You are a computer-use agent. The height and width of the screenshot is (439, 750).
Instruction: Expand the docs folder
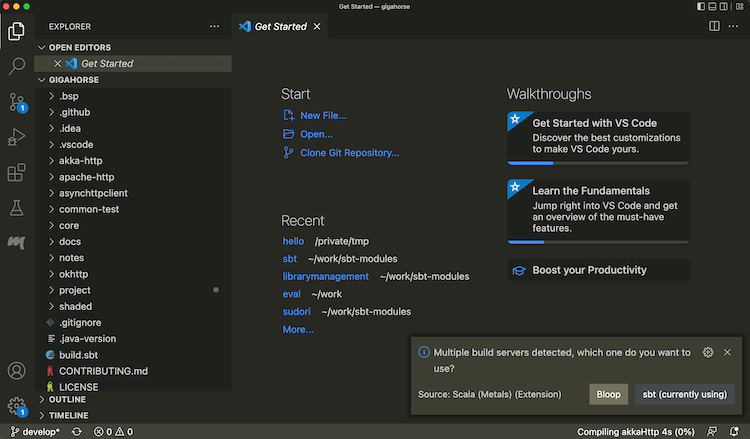click(132, 242)
